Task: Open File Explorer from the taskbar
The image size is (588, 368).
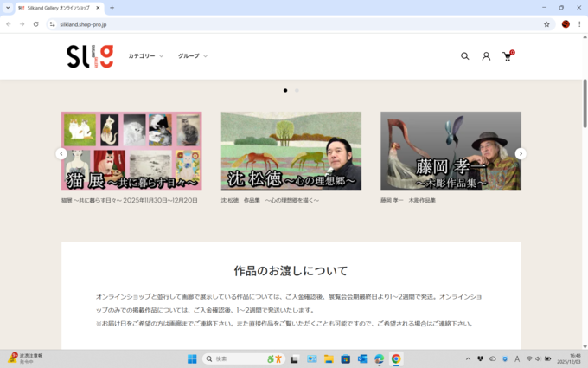Action: (329, 359)
